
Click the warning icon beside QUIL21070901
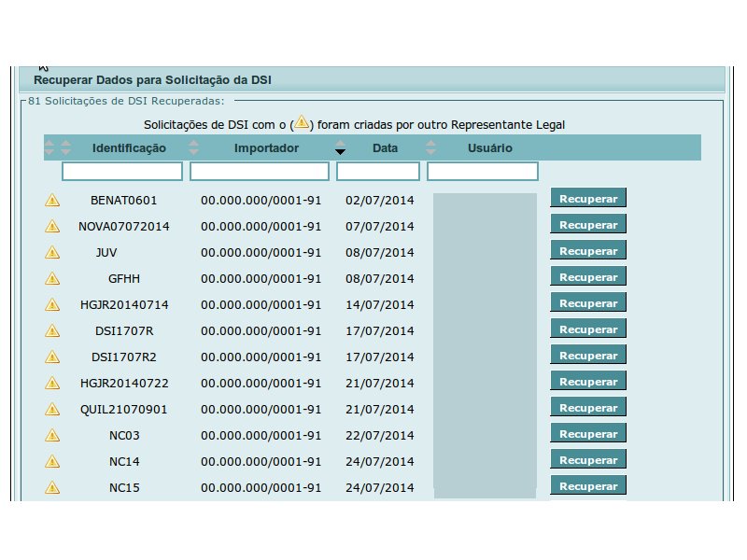pos(52,410)
